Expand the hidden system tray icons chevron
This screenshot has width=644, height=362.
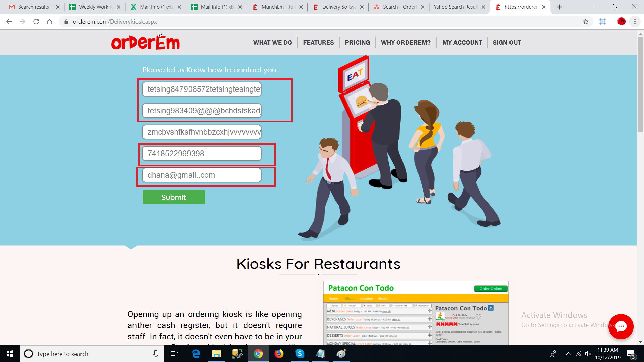pos(568,354)
